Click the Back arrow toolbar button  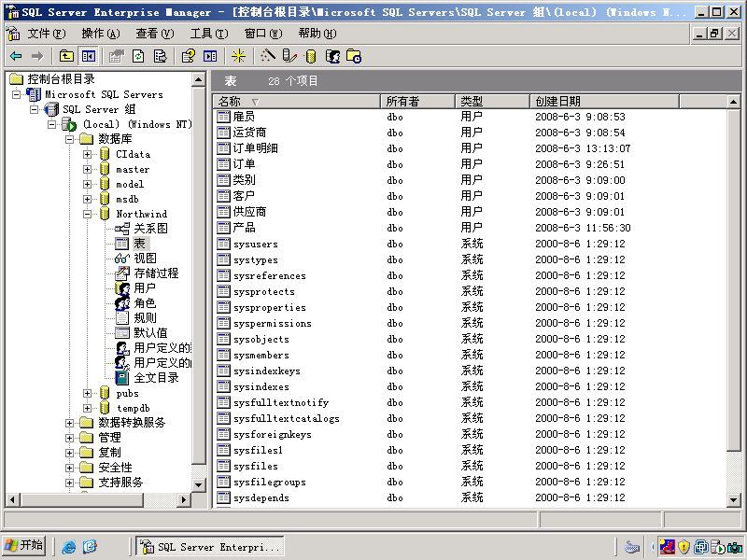16,56
